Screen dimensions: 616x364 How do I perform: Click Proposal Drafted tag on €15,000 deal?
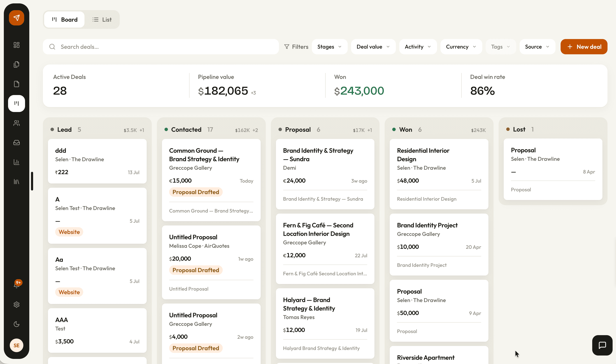tap(195, 192)
